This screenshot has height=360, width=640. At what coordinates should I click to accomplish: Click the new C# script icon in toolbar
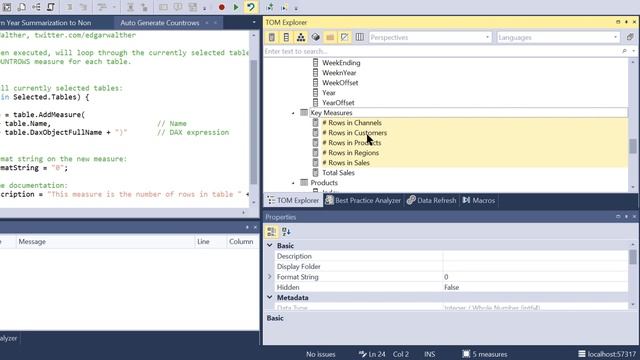51,7
